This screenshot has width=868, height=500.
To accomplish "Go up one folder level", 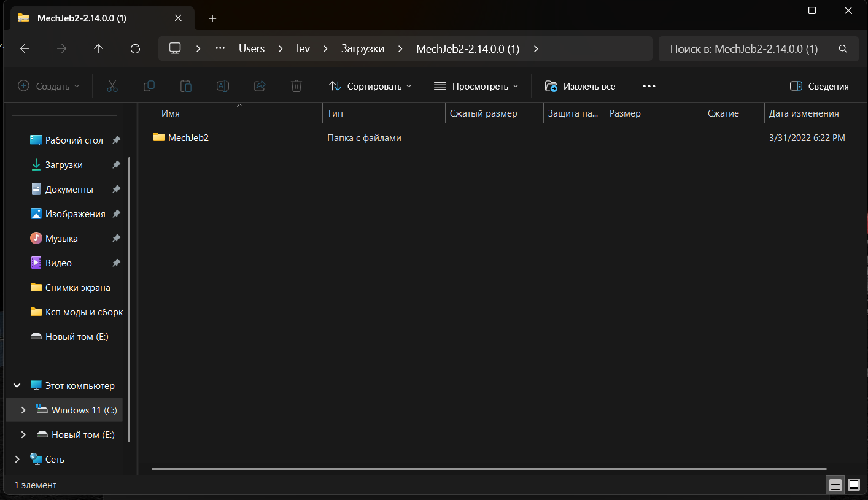I will tap(98, 49).
